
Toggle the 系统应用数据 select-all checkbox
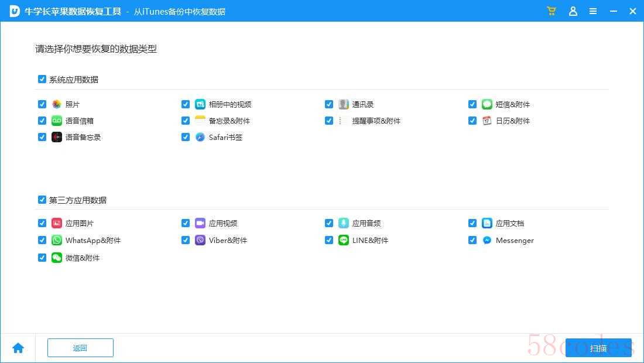(42, 79)
